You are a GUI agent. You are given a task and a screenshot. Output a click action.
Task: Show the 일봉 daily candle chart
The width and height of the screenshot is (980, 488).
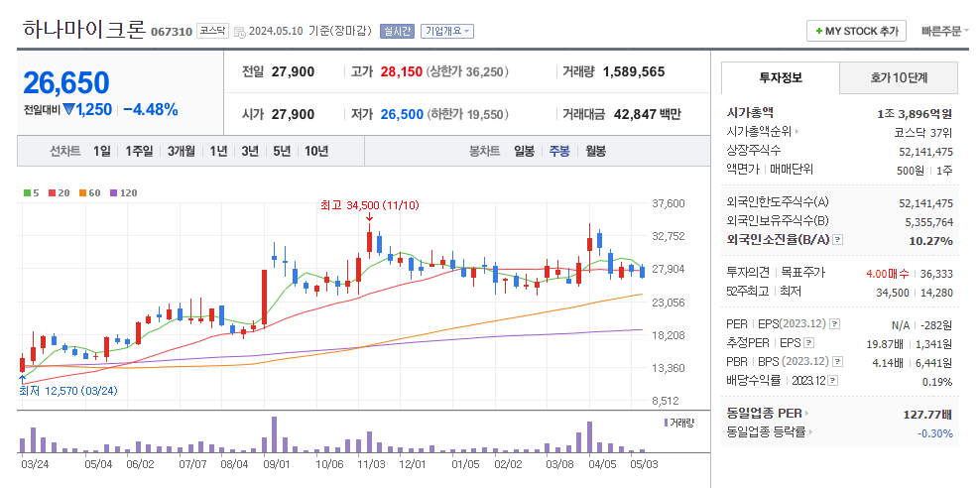[524, 151]
